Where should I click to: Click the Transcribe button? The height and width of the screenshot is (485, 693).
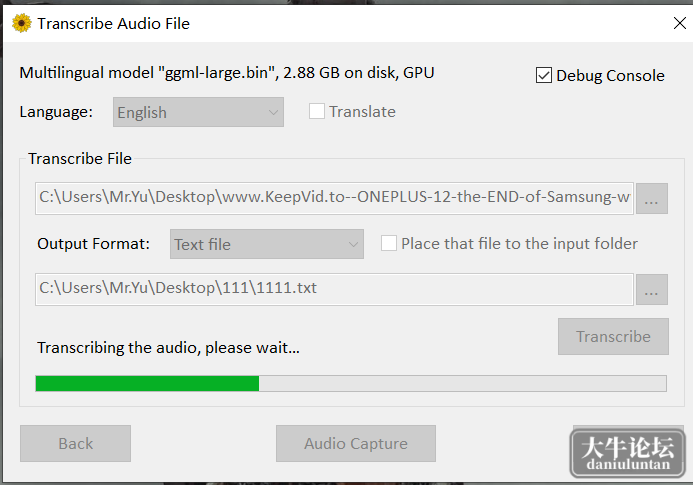point(613,336)
